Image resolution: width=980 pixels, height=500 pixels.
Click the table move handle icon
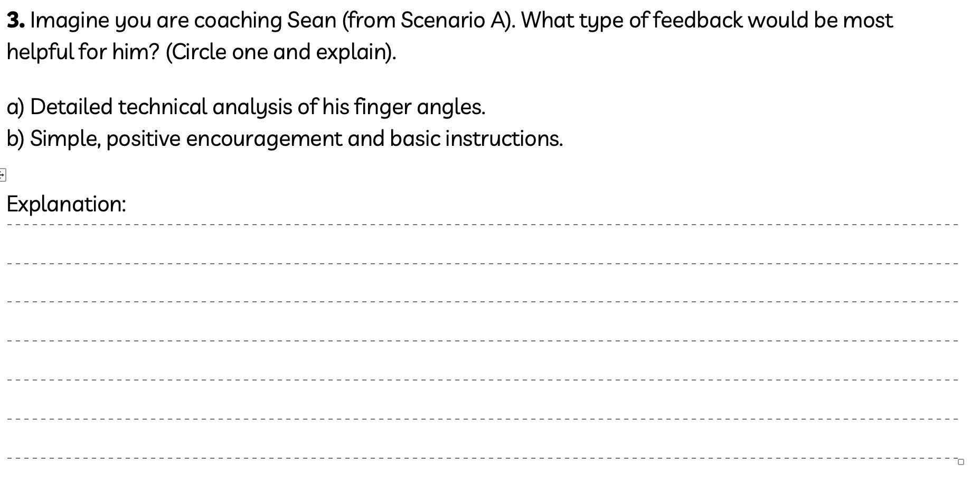pyautogui.click(x=2, y=174)
